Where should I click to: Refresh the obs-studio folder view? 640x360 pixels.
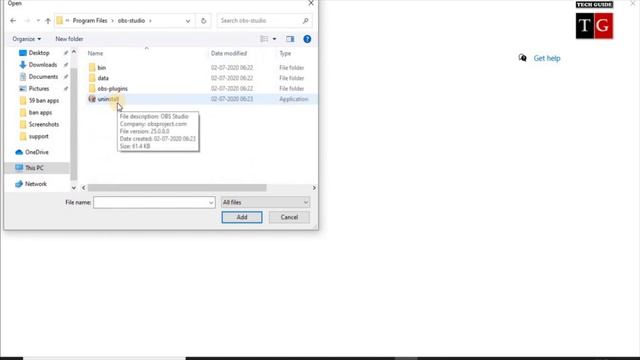203,21
